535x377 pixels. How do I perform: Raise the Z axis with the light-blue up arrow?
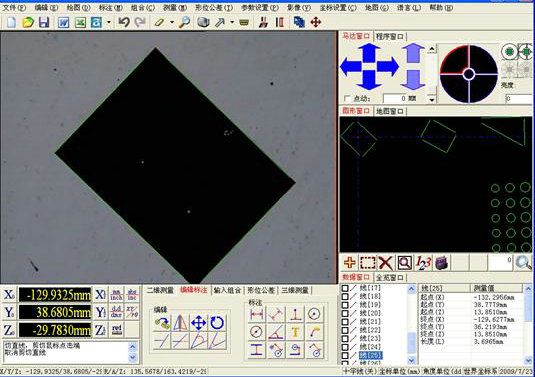click(x=413, y=53)
